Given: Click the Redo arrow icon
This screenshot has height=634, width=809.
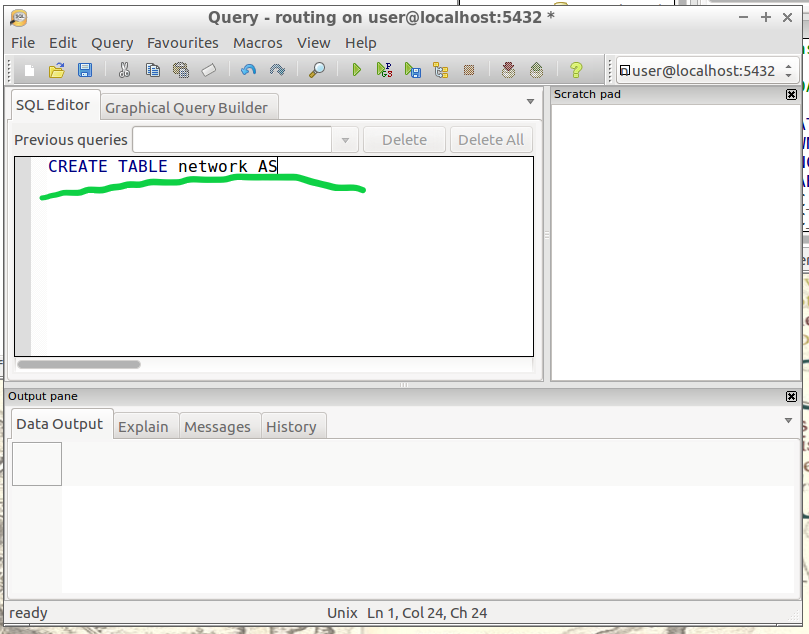Looking at the screenshot, I should coord(277,70).
